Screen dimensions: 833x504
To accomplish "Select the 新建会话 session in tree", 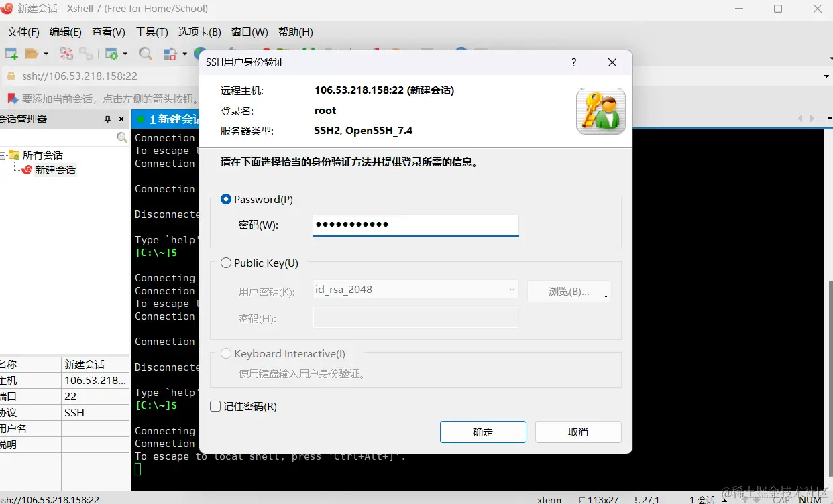I will [56, 170].
